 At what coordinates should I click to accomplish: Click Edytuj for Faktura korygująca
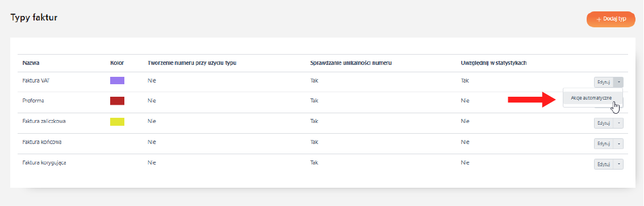[604, 164]
